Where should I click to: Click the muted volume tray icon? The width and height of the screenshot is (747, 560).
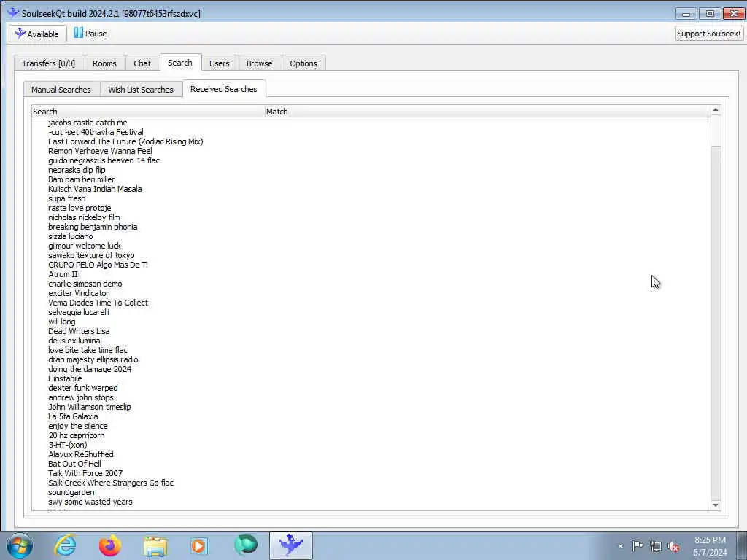[673, 547]
